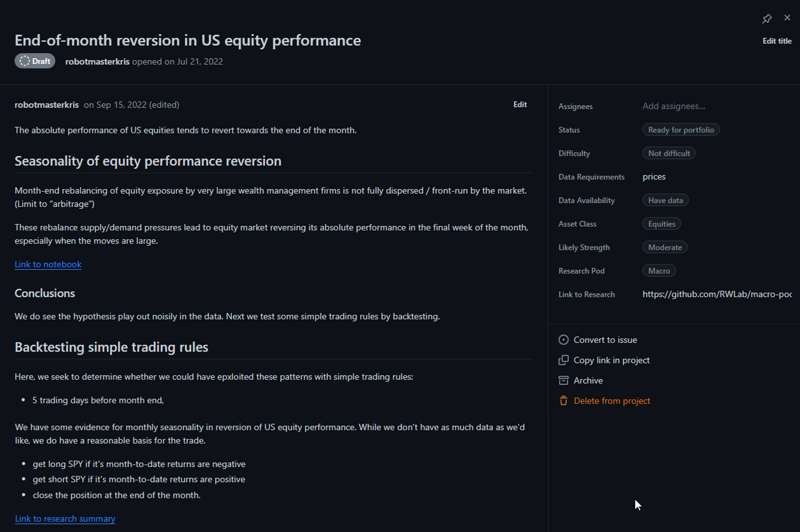Click the Link to Research URL field
The width and height of the screenshot is (800, 532).
716,295
